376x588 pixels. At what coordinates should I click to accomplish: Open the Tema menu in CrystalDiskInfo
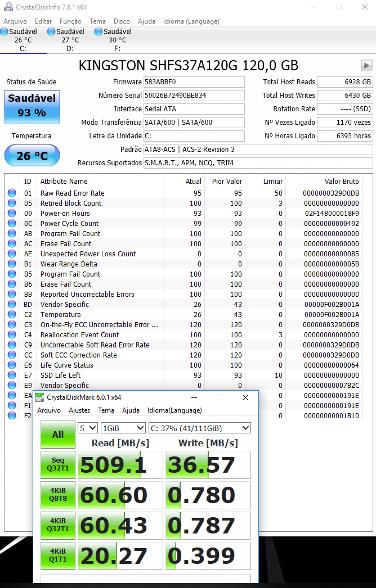pyautogui.click(x=97, y=21)
